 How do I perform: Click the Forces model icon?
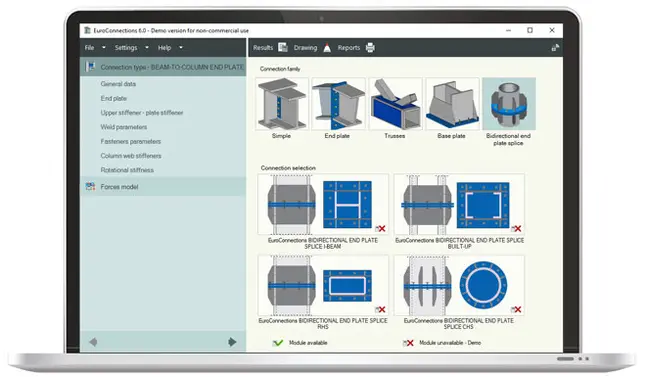90,187
